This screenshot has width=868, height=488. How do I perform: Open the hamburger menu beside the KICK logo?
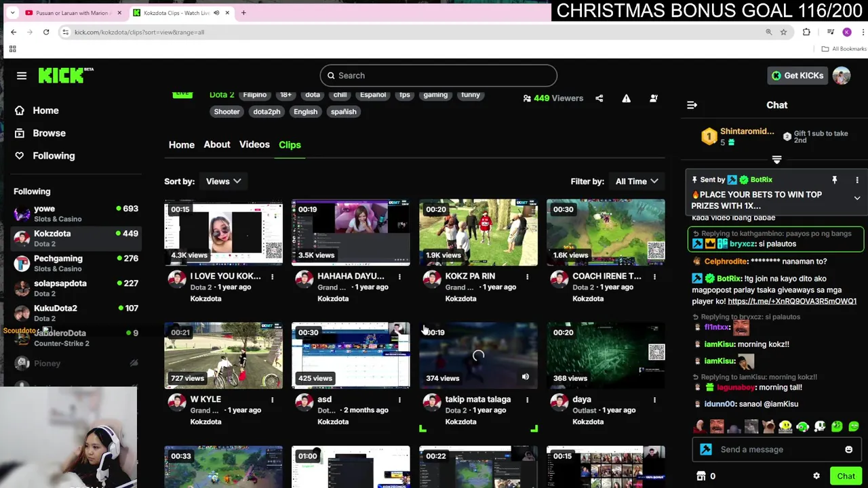point(22,76)
